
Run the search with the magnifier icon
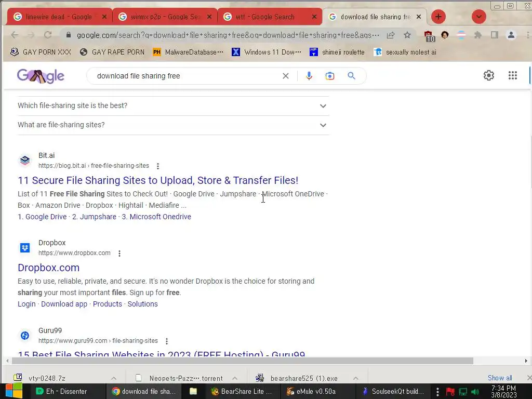(352, 76)
